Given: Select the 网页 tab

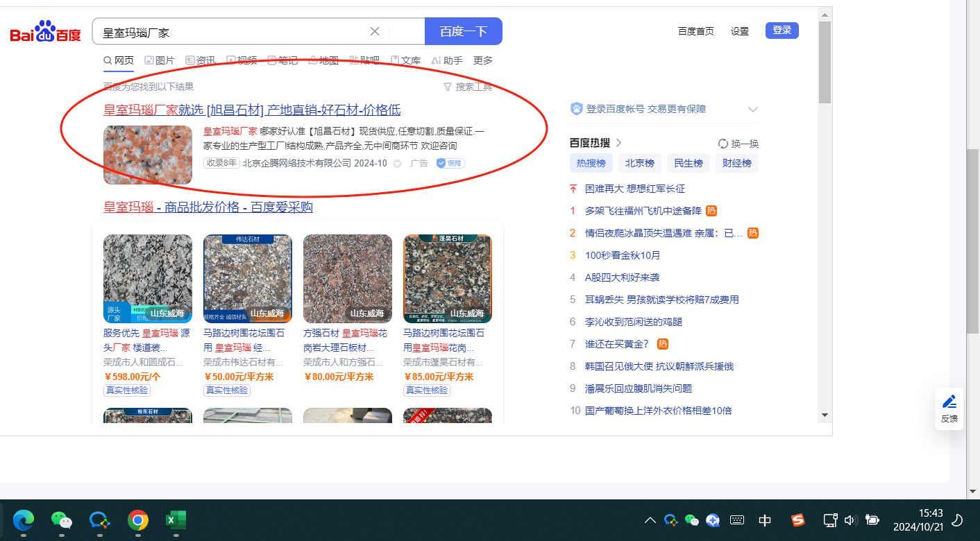Looking at the screenshot, I should coord(119,60).
